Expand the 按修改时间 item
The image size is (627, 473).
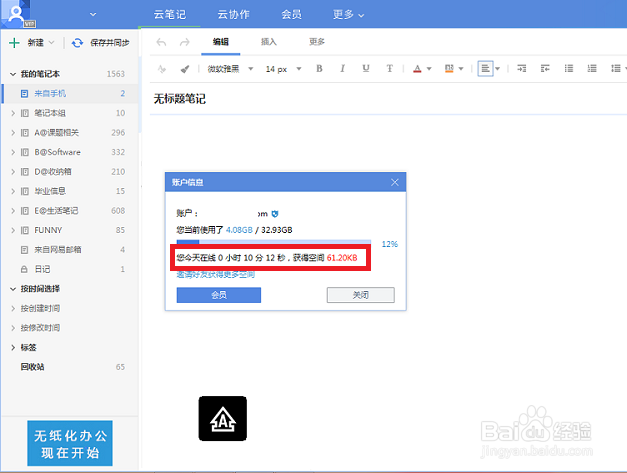[13, 328]
